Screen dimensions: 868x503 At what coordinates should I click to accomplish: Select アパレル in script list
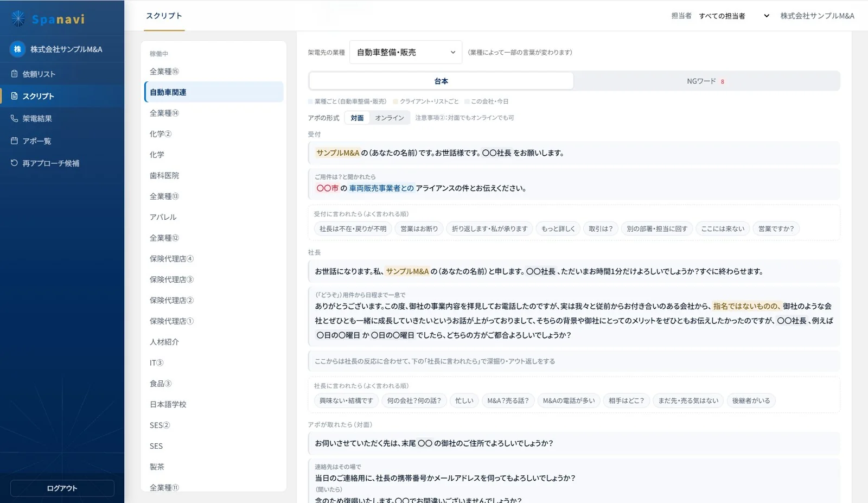click(214, 217)
